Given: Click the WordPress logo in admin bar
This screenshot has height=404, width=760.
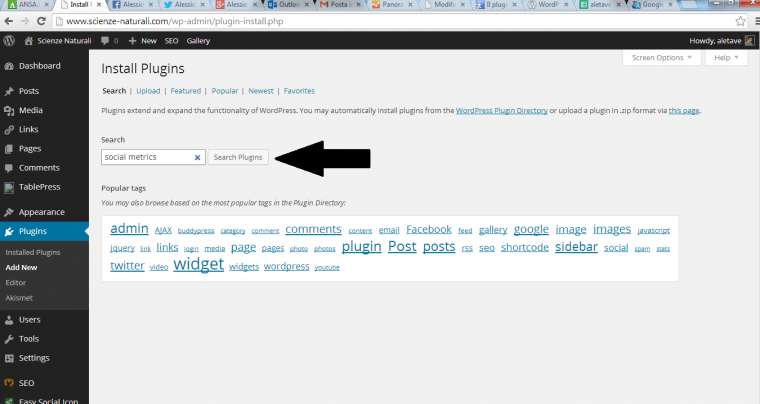Looking at the screenshot, I should tap(9, 41).
